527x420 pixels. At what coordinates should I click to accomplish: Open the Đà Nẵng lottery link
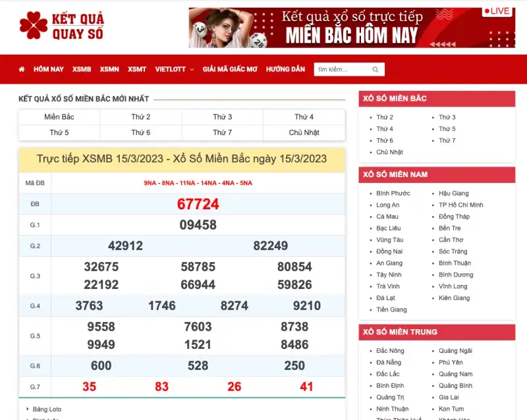[388, 362]
